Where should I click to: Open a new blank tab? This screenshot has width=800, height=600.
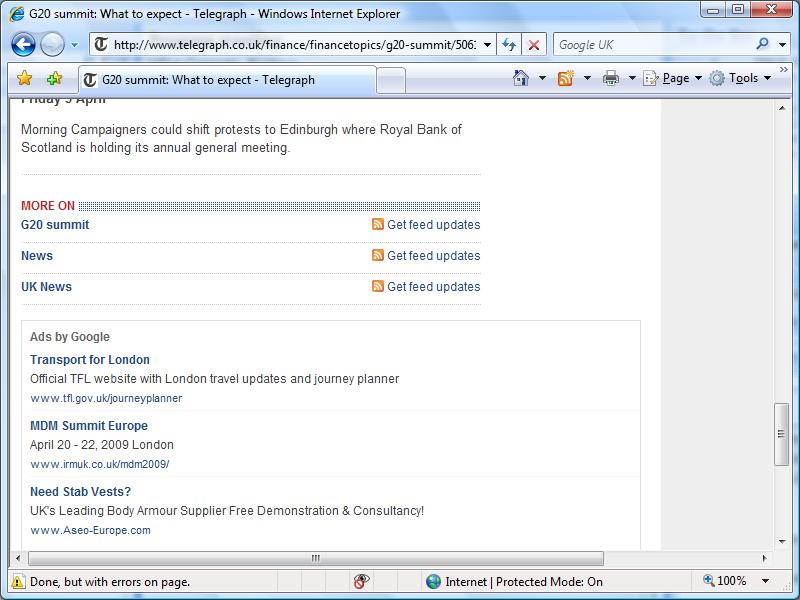pyautogui.click(x=391, y=80)
